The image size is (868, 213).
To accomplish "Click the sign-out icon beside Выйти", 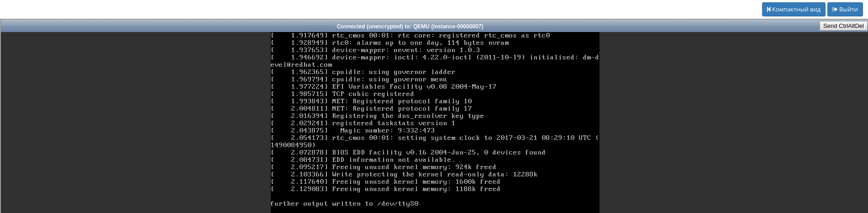I will pyautogui.click(x=835, y=10).
